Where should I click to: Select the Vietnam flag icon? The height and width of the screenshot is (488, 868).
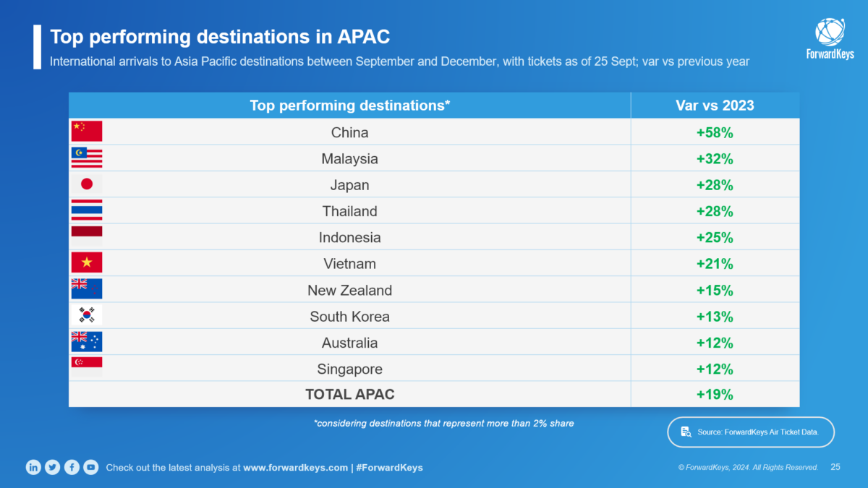click(x=87, y=263)
